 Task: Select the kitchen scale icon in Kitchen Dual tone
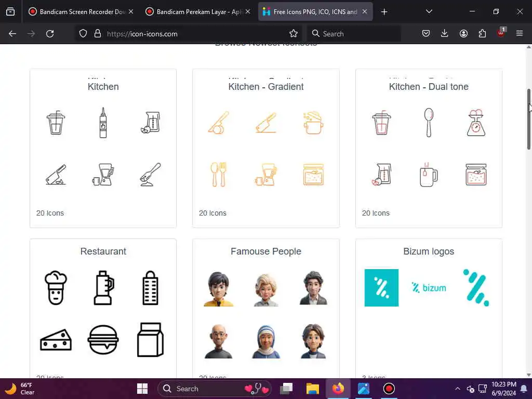(476, 123)
